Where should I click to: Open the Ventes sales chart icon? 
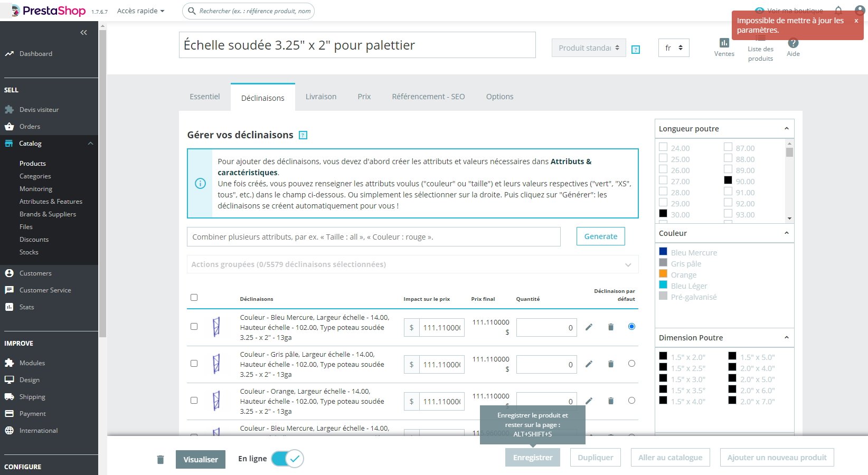click(x=724, y=43)
